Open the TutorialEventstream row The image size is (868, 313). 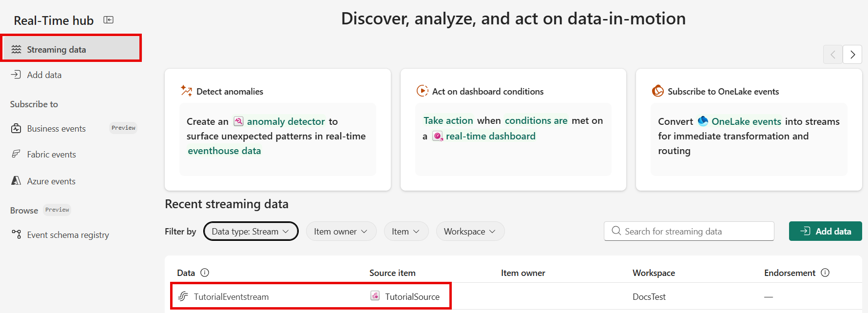point(231,296)
